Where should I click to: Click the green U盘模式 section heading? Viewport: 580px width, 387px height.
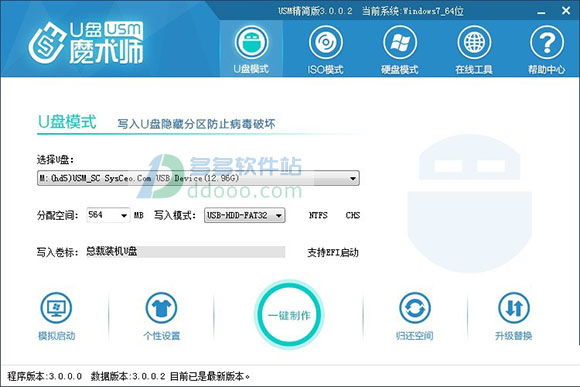click(x=67, y=122)
